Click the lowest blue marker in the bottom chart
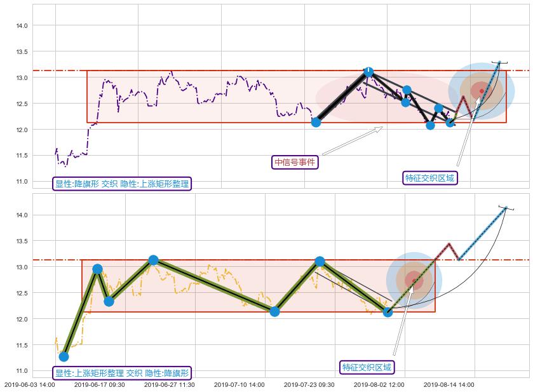 click(x=64, y=356)
